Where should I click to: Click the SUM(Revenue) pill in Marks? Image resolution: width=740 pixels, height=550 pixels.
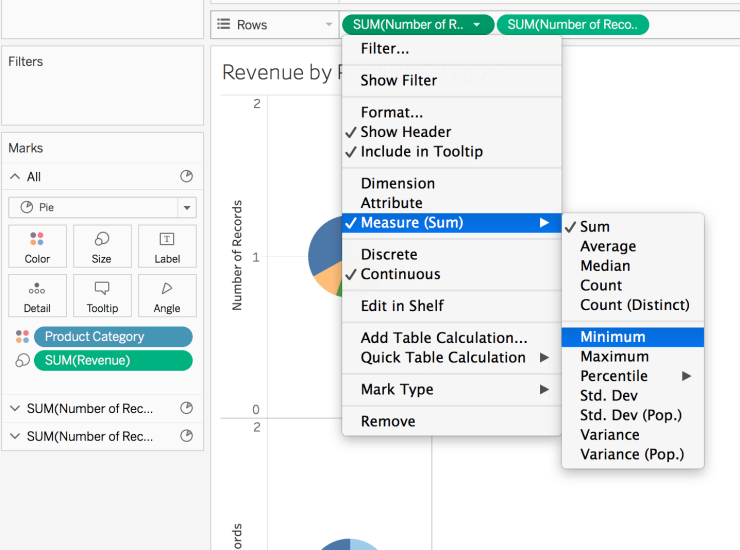click(x=112, y=360)
